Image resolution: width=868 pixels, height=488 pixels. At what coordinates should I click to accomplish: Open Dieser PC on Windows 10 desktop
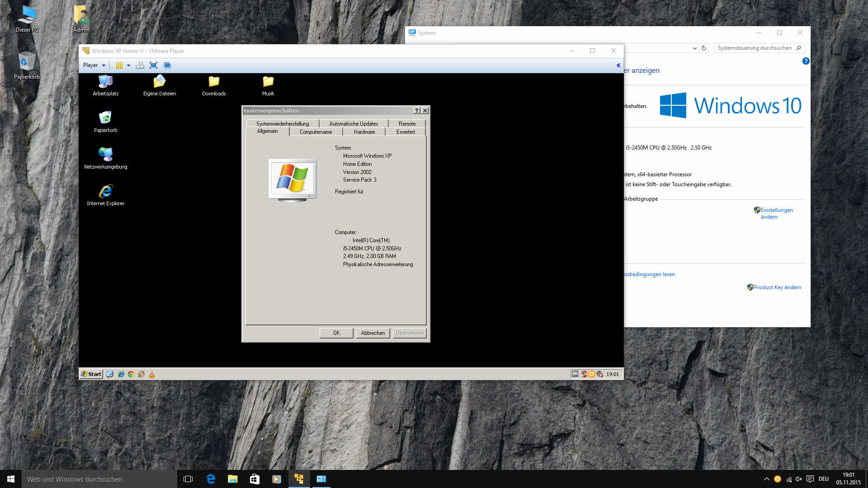coord(27,19)
